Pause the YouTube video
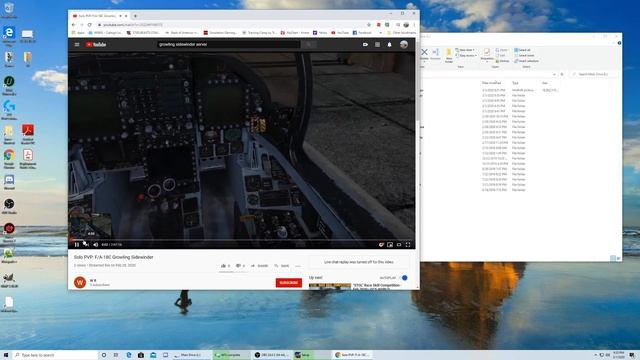This screenshot has height=360, width=640. click(77, 244)
